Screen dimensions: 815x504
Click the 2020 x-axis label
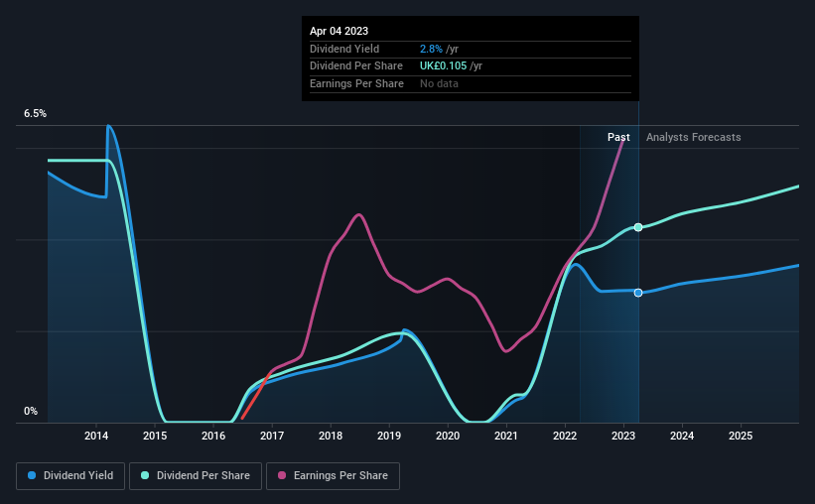[448, 436]
